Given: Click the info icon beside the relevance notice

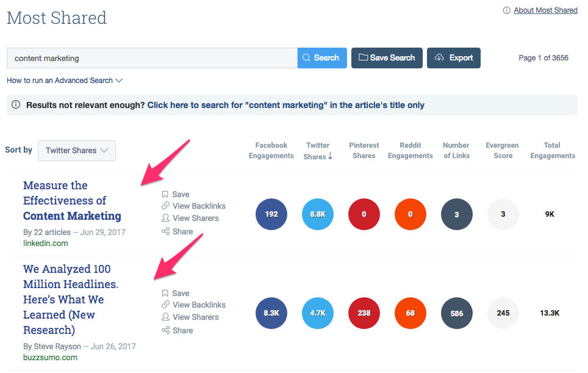Looking at the screenshot, I should tap(16, 104).
